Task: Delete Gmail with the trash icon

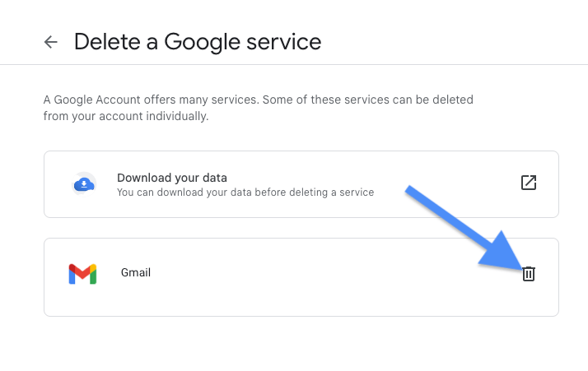Action: (x=529, y=274)
